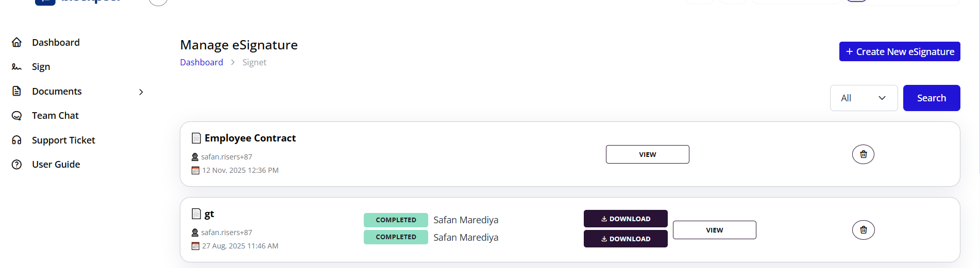The width and height of the screenshot is (980, 268).
Task: Expand the Documents submenu chevron
Action: pos(141,92)
